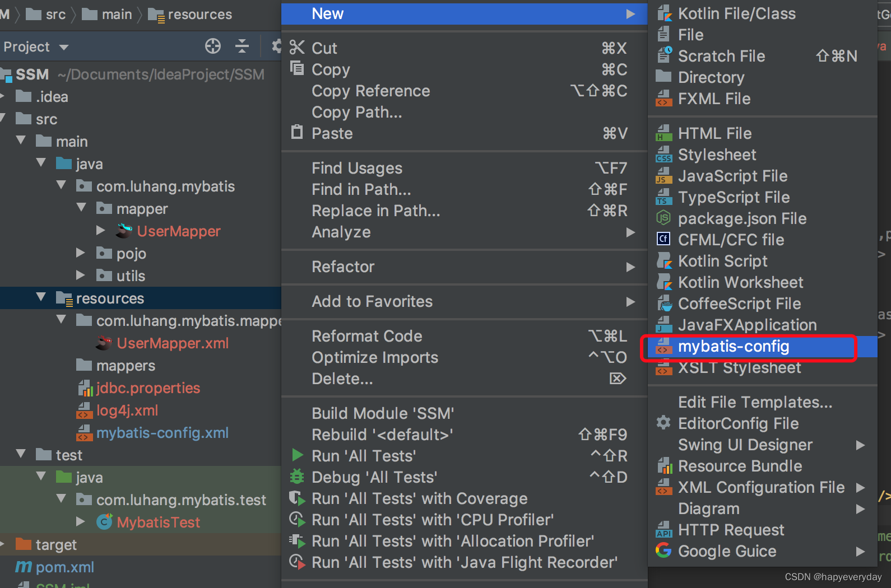This screenshot has height=588, width=891.
Task: Choose Replace in Path... entry
Action: [464, 211]
